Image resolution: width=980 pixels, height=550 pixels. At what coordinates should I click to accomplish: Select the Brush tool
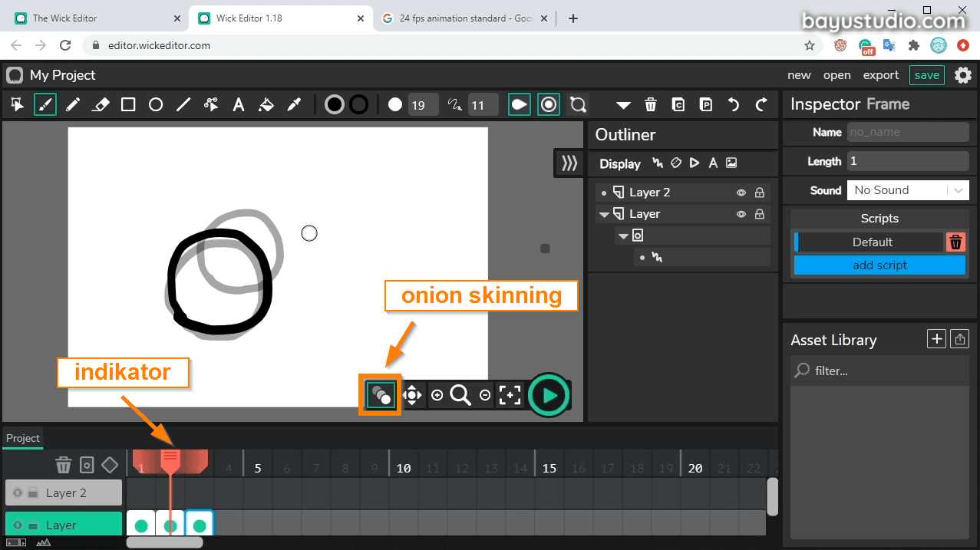pos(45,104)
